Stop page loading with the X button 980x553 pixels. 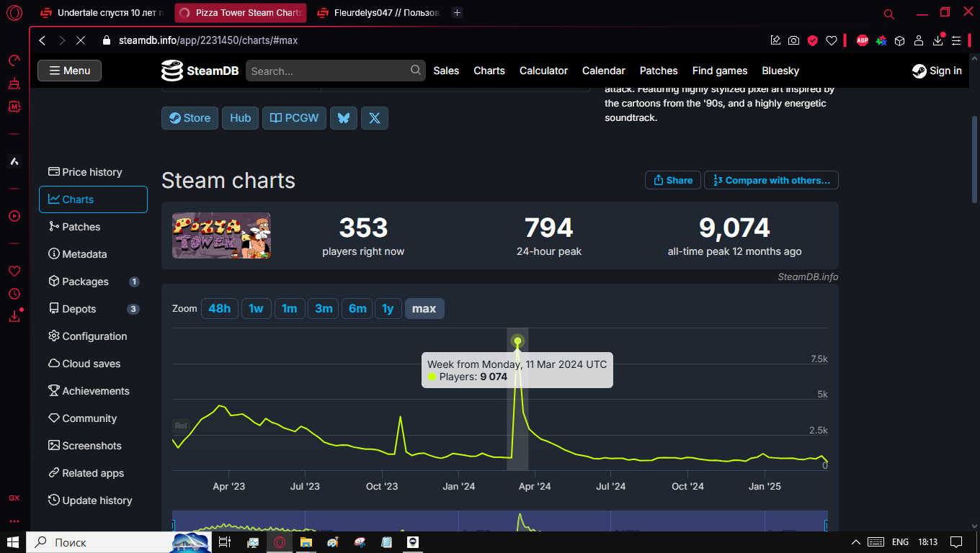click(81, 40)
